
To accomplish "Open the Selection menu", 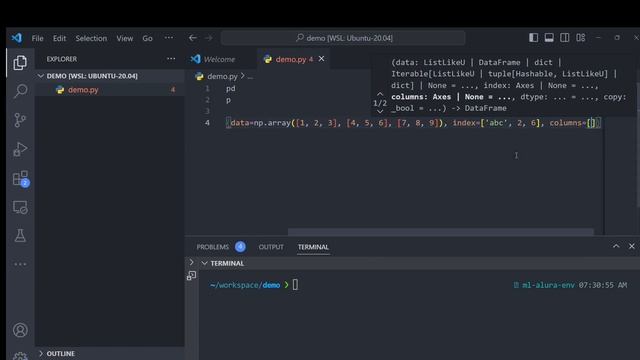I will pos(91,38).
